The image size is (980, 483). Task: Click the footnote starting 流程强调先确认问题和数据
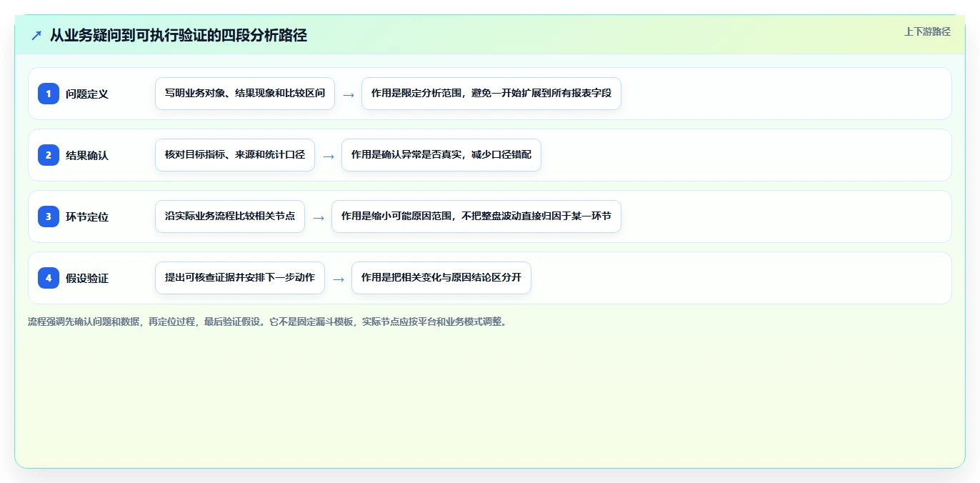point(268,322)
